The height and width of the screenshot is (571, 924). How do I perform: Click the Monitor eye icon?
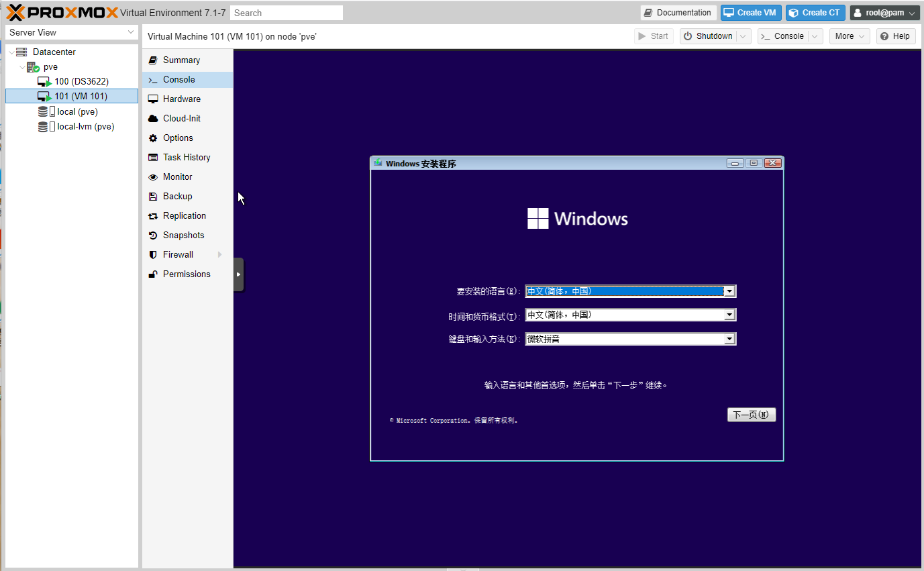[x=153, y=177]
